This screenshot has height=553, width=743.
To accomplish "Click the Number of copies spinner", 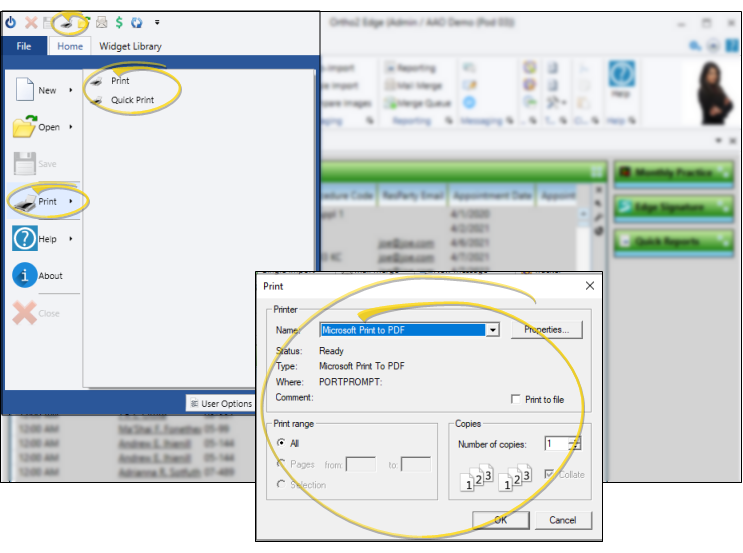I will [573, 443].
